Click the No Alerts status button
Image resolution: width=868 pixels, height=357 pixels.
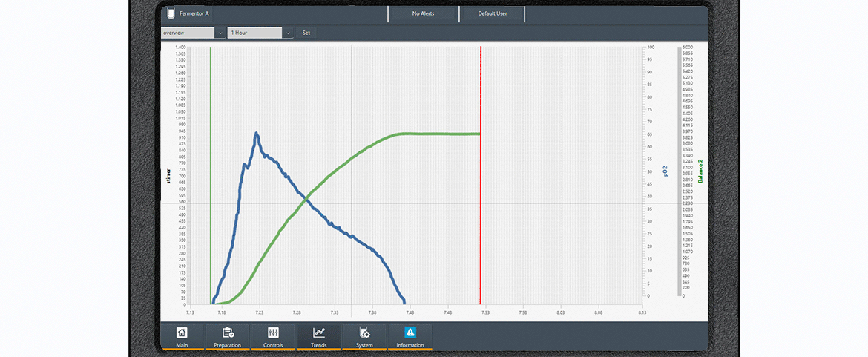pyautogui.click(x=423, y=13)
